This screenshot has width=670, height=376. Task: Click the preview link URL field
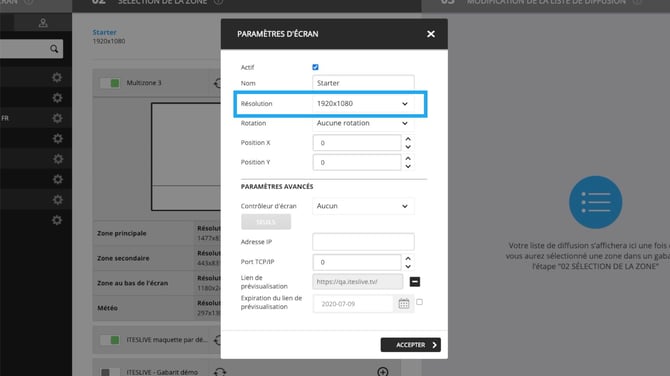coord(358,282)
